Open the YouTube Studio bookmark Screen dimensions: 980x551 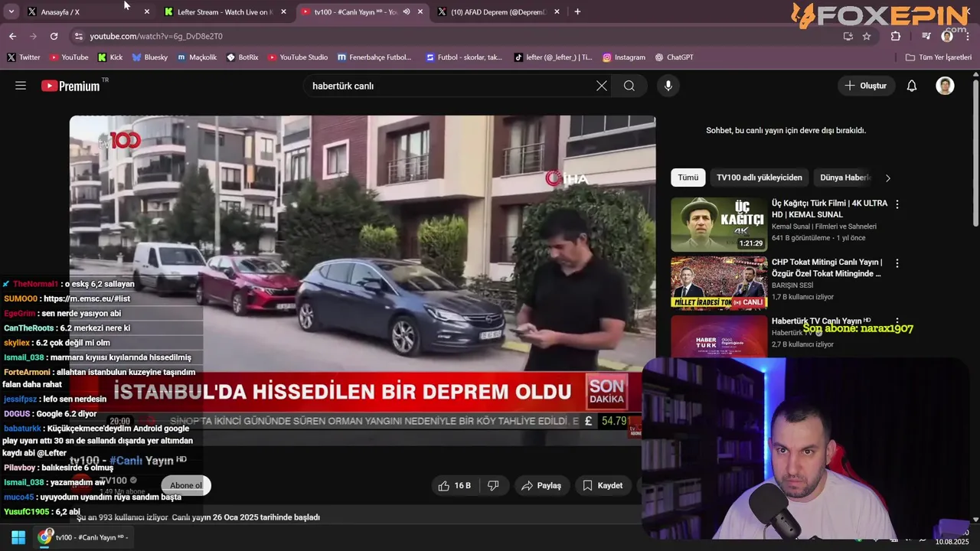coord(298,57)
